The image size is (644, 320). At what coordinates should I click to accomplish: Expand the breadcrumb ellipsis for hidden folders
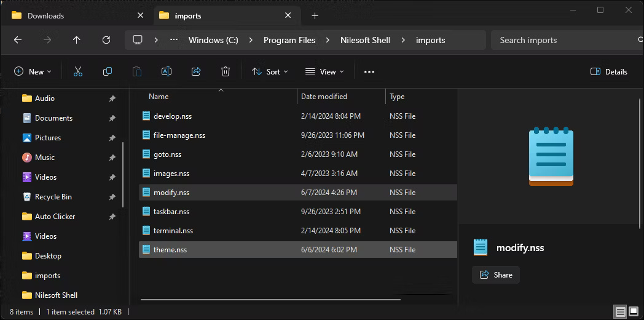pyautogui.click(x=174, y=40)
